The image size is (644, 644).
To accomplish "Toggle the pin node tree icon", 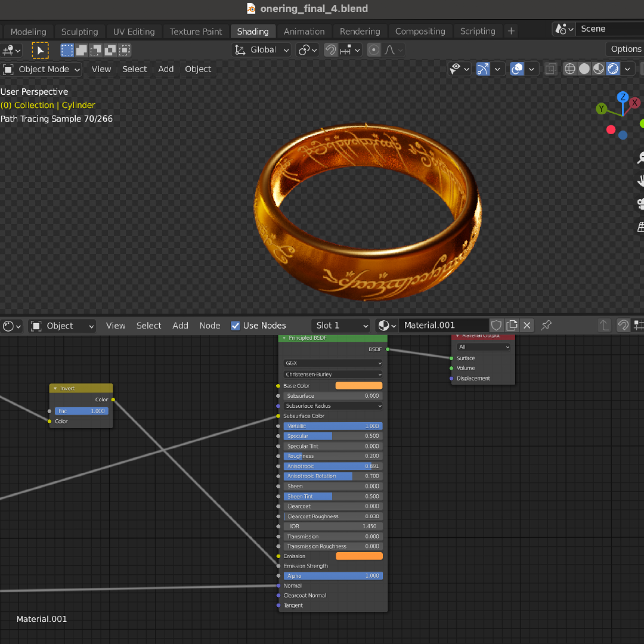I will tap(546, 326).
